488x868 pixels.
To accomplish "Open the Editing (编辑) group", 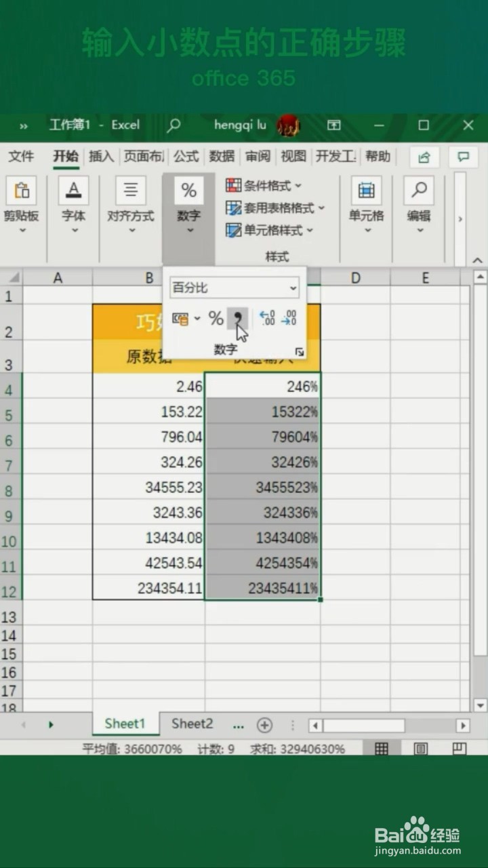I will [x=419, y=206].
